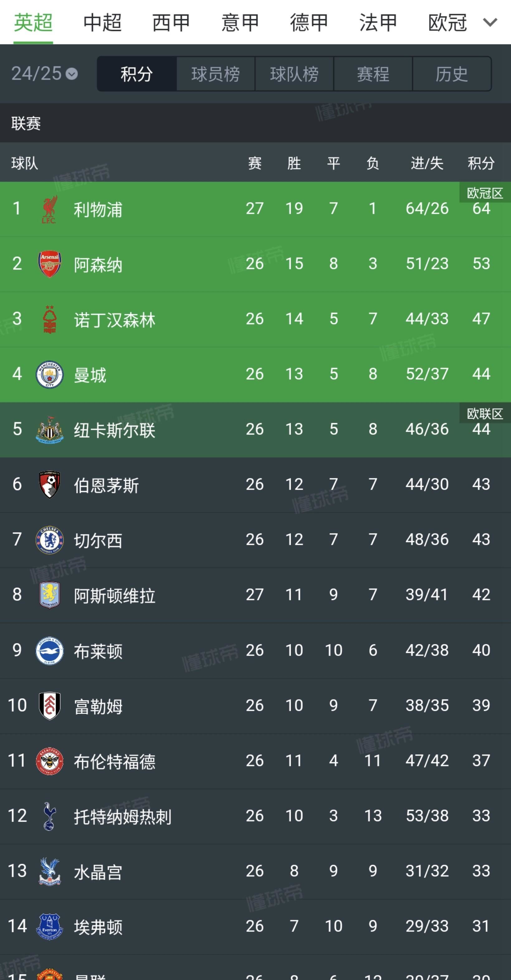Open the 历史 segment button
This screenshot has height=980, width=511.
pyautogui.click(x=452, y=74)
